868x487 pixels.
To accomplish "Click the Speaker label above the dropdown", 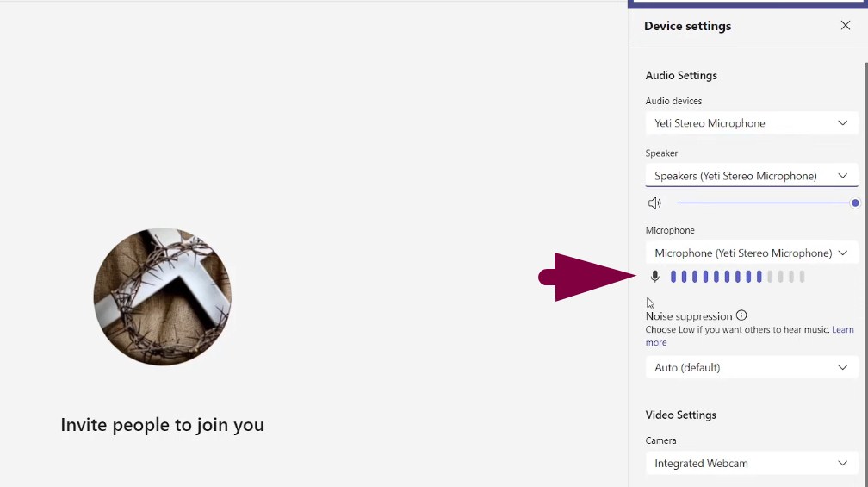I will (x=661, y=153).
